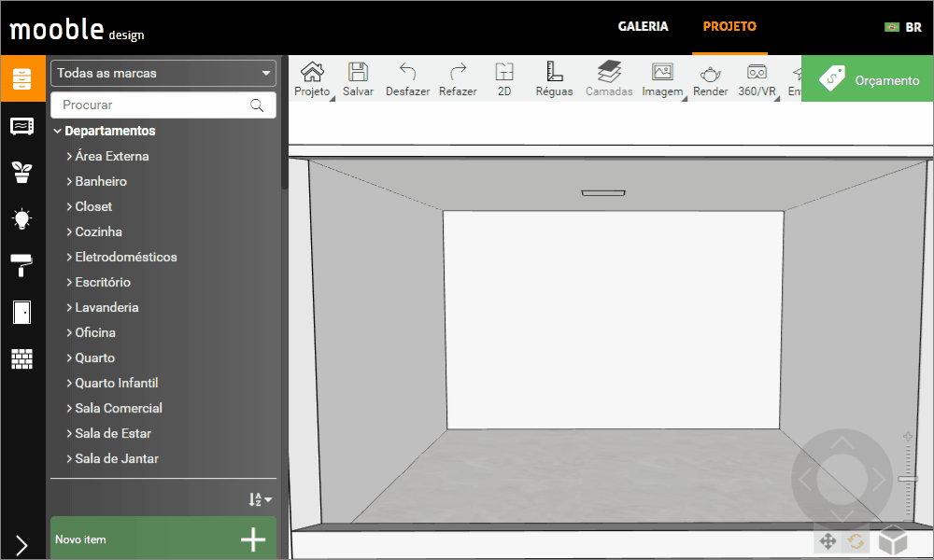Select the ceiling light fixture
The height and width of the screenshot is (560, 934).
tap(602, 193)
